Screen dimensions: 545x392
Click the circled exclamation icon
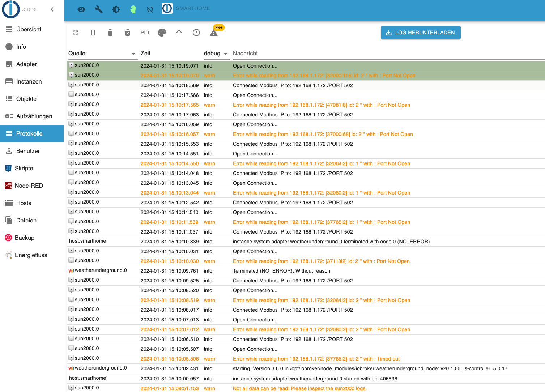click(x=196, y=33)
